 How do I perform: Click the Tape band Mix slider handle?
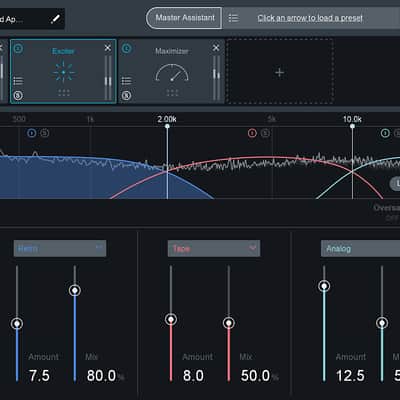click(x=229, y=323)
